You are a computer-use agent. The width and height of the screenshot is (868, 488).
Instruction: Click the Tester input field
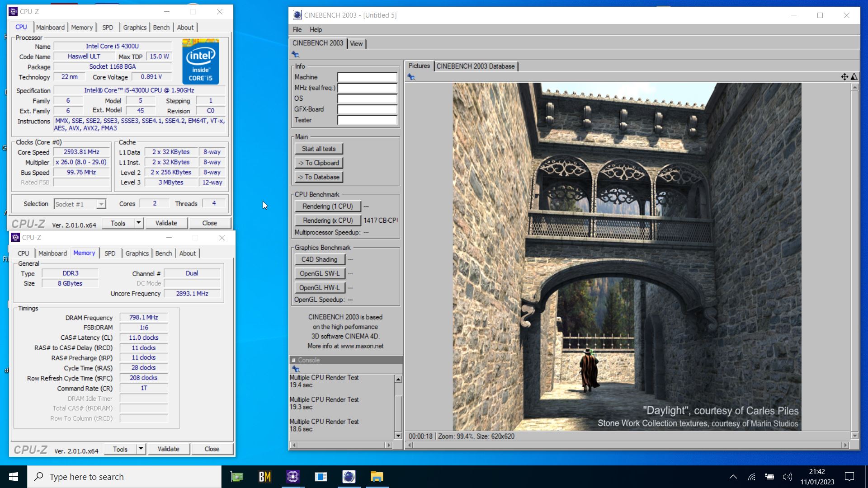(x=367, y=120)
